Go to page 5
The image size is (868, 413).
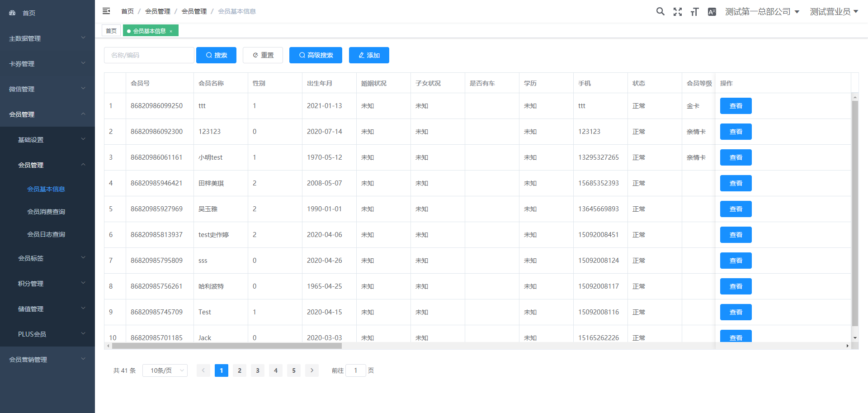[x=294, y=370]
